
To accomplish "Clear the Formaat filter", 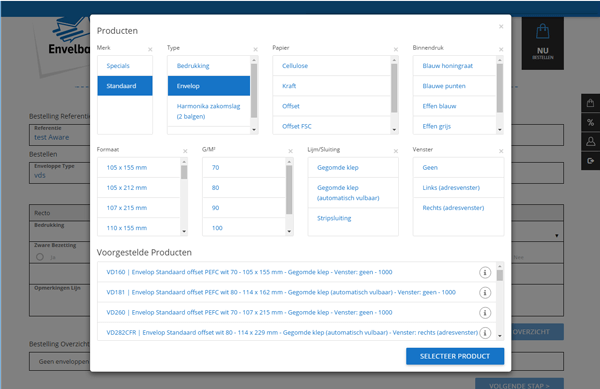I will (x=185, y=151).
